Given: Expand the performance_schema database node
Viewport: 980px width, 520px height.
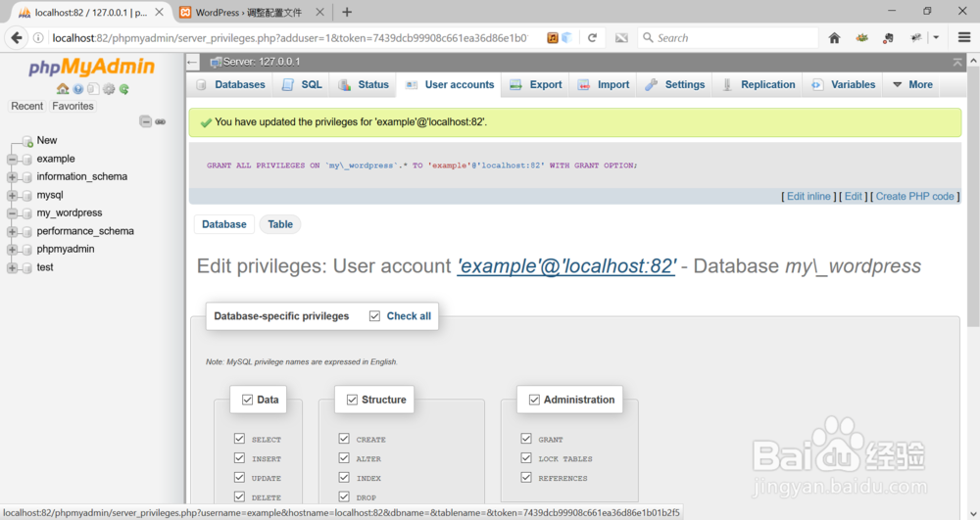Looking at the screenshot, I should (12, 231).
